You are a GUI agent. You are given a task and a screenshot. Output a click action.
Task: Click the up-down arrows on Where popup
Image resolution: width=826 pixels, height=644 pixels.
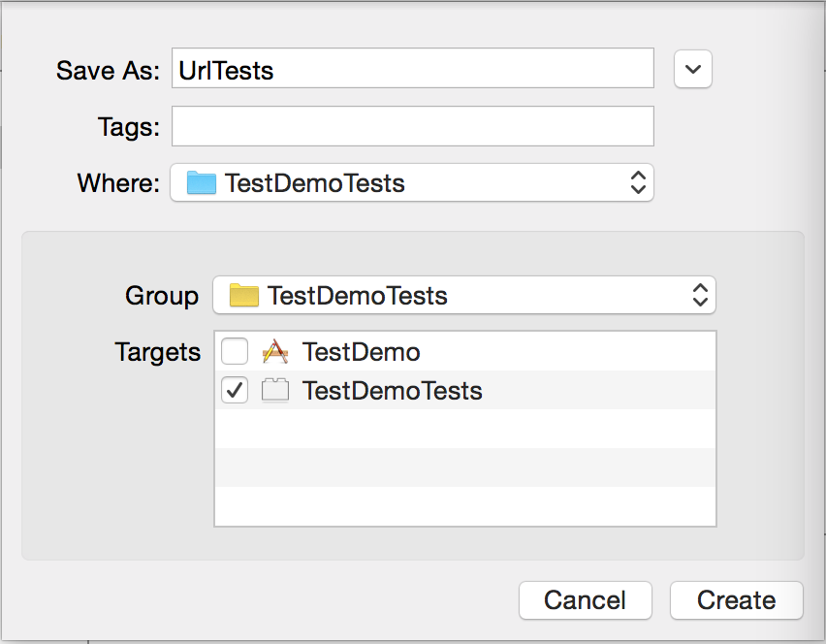tap(637, 182)
